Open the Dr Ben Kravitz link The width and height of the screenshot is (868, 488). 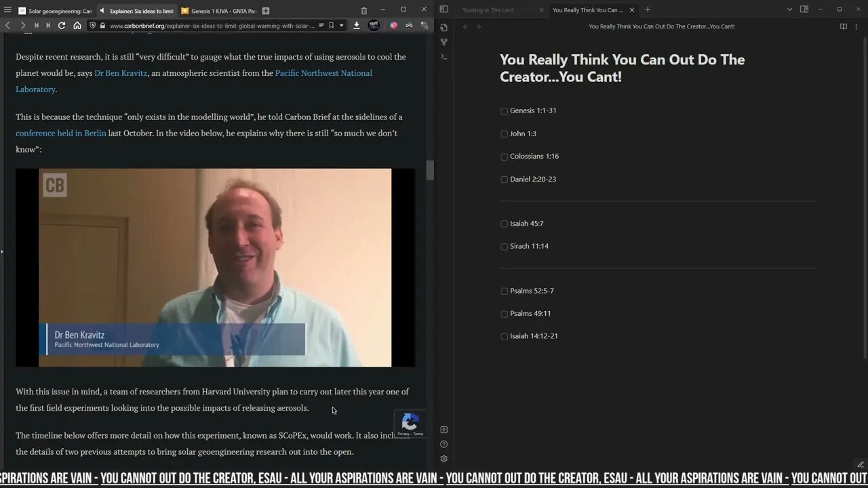(x=121, y=73)
